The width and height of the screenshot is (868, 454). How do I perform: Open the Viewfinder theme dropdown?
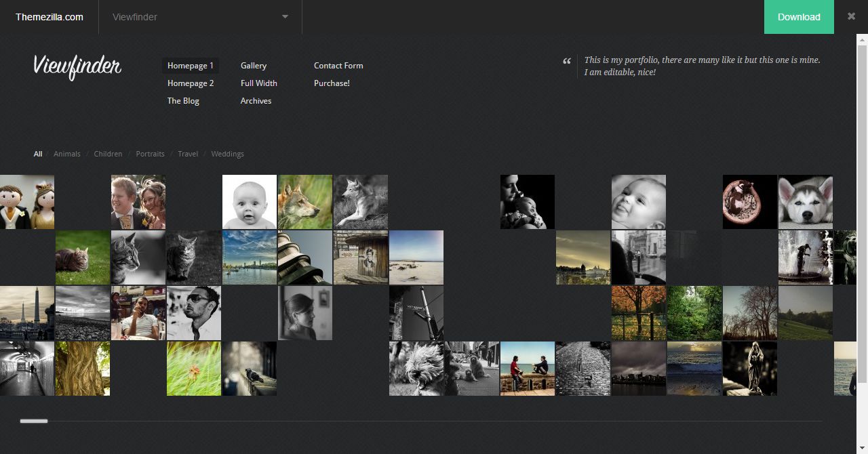click(200, 17)
